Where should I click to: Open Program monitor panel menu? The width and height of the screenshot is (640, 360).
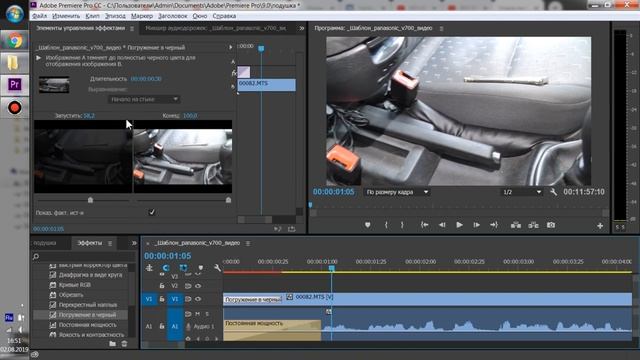click(x=441, y=29)
